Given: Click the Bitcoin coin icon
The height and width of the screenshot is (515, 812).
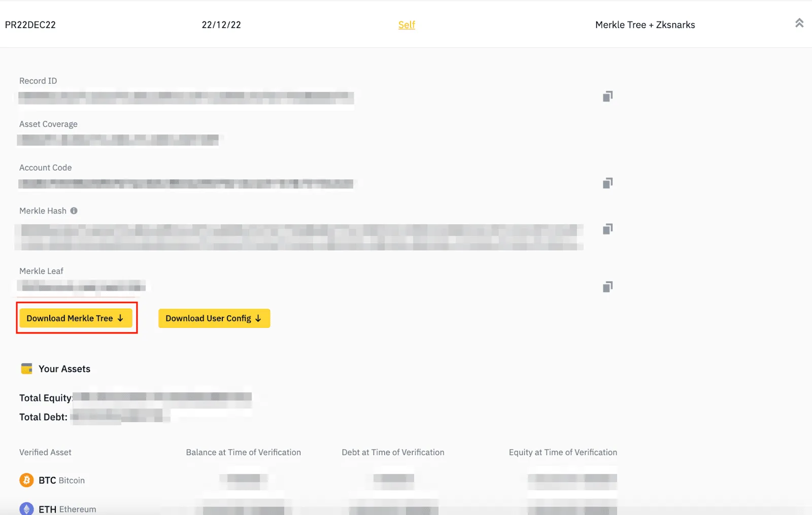Looking at the screenshot, I should 26,480.
